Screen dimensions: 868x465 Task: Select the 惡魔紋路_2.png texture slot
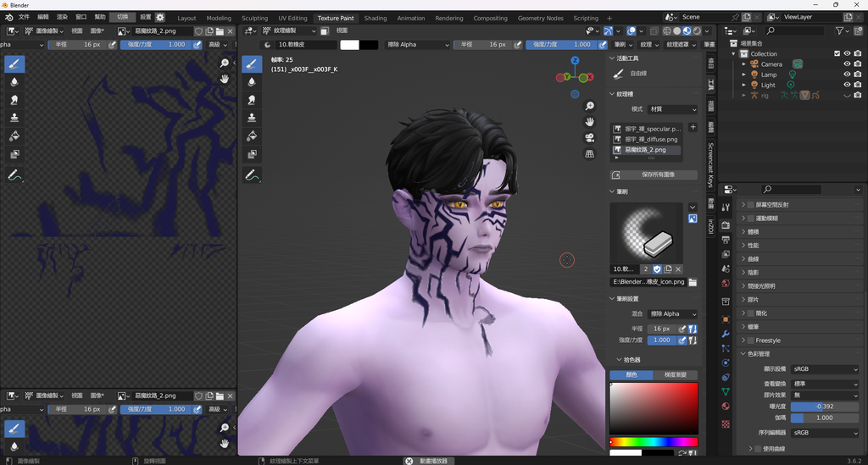tap(646, 150)
